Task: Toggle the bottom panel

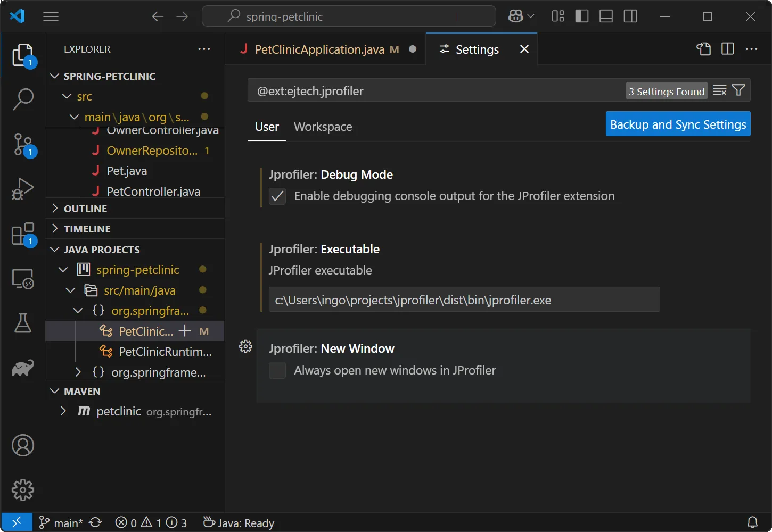Action: (x=606, y=16)
